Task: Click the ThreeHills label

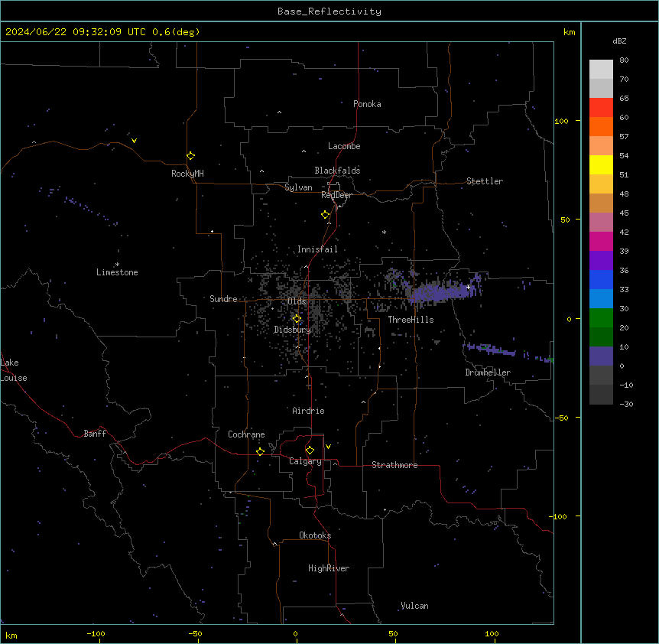Action: [x=411, y=320]
